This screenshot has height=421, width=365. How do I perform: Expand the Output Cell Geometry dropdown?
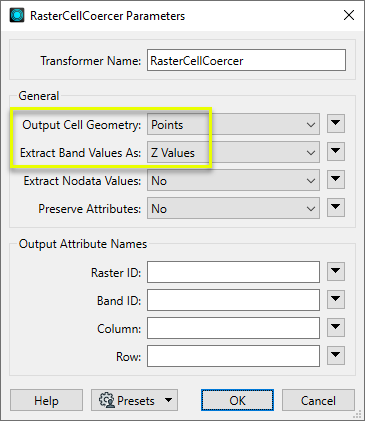(233, 124)
